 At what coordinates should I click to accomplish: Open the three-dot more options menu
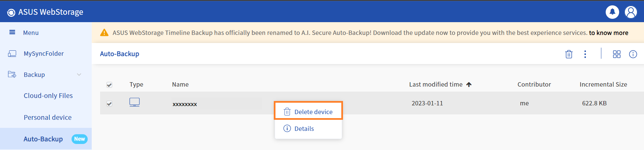point(585,54)
